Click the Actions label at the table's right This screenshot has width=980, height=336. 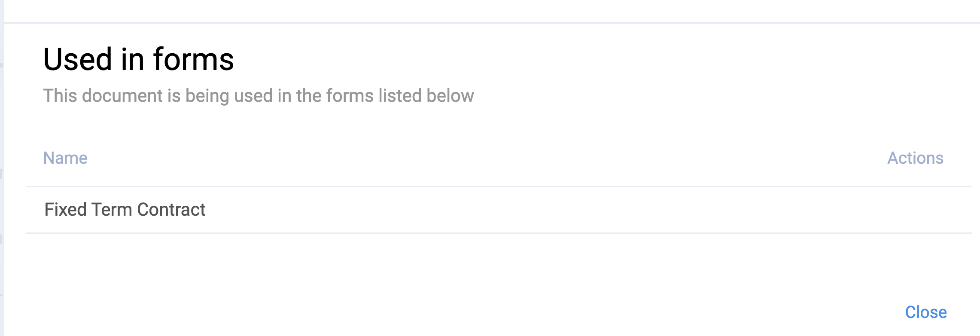[915, 158]
